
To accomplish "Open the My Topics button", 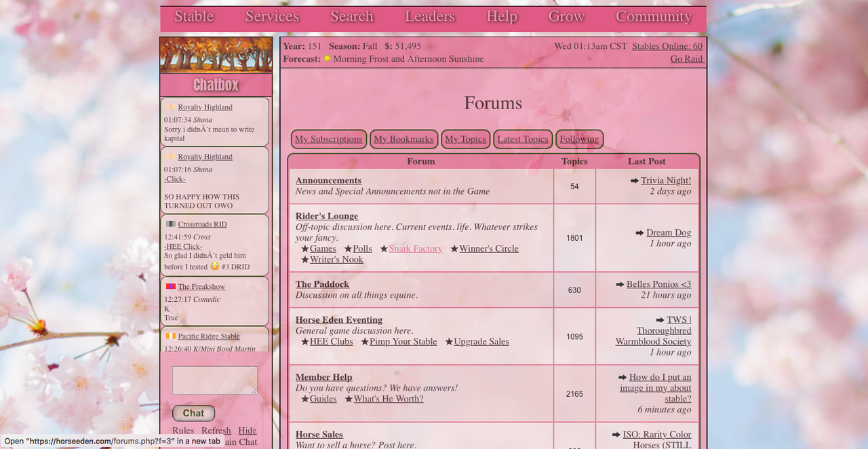I will coord(465,139).
